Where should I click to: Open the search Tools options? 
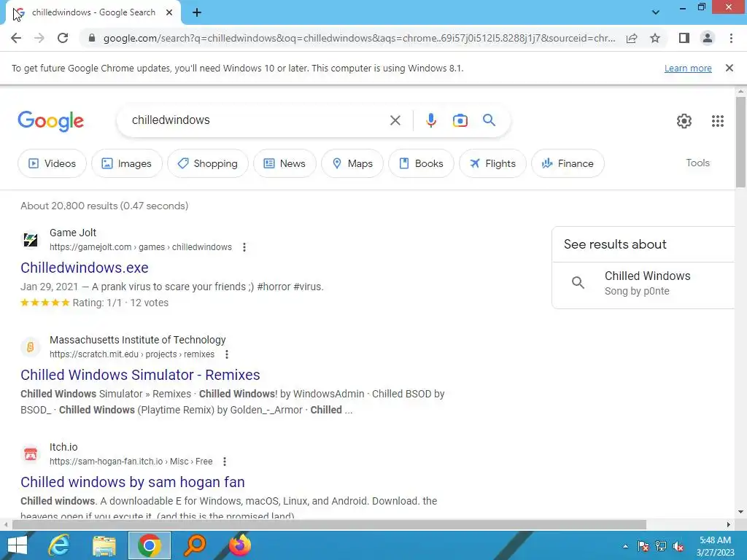(x=697, y=163)
